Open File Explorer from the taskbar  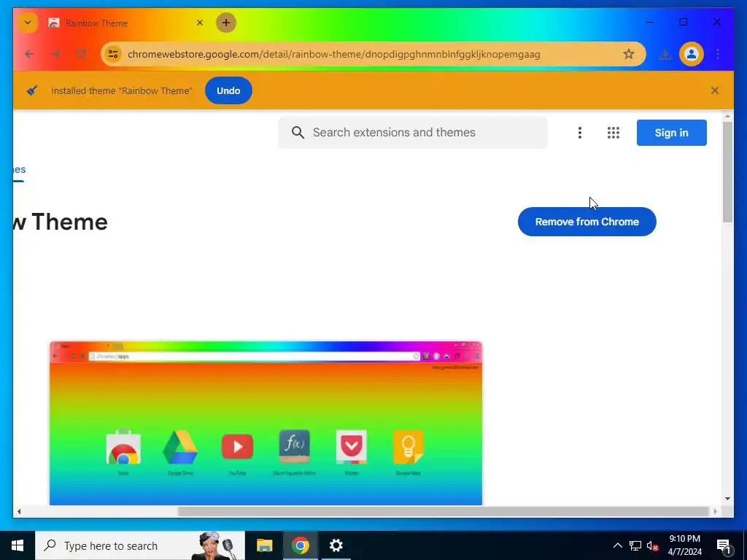coord(264,545)
